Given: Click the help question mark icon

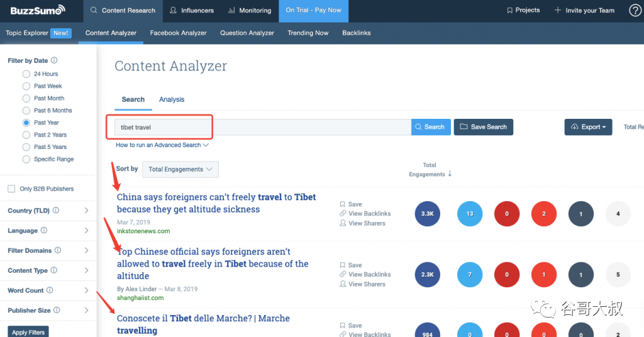Looking at the screenshot, I should click(635, 11).
